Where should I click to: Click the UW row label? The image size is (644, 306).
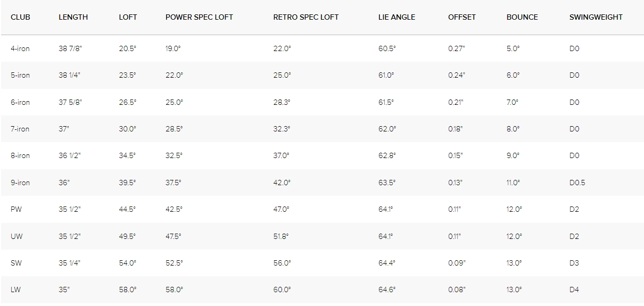(x=16, y=236)
